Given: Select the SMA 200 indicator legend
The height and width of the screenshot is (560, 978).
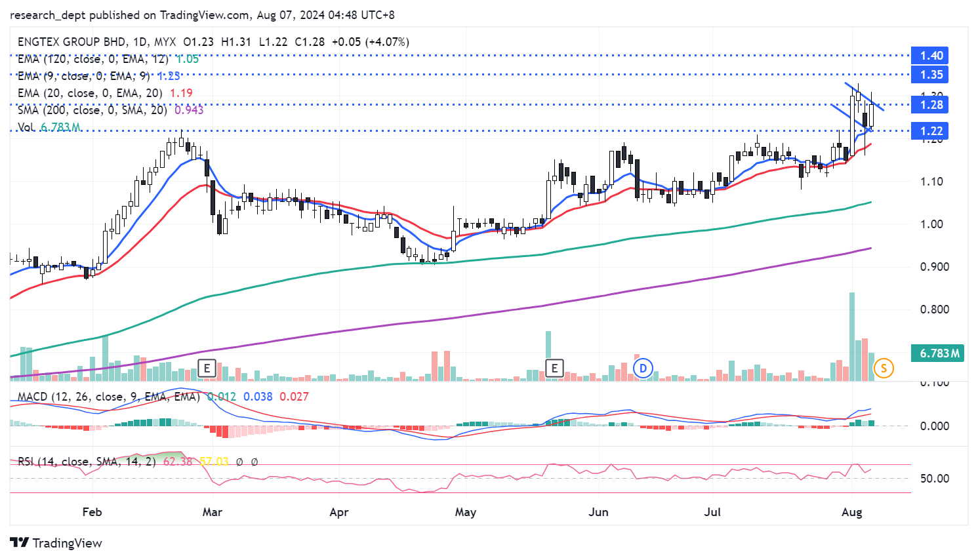Looking at the screenshot, I should coord(92,110).
